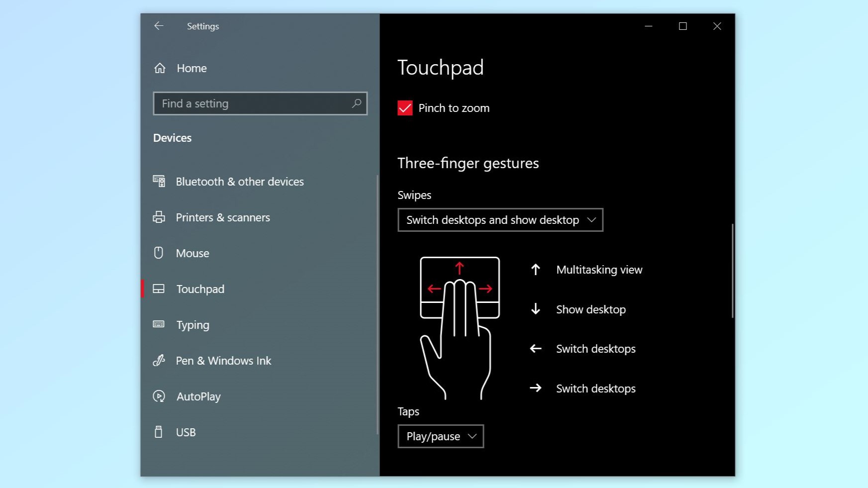Select the Typing keyboard icon

click(159, 324)
